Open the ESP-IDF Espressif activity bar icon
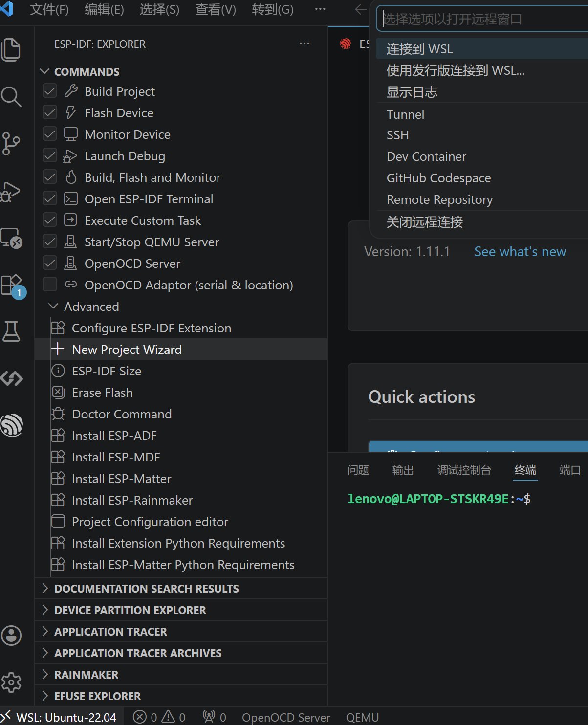 pyautogui.click(x=12, y=425)
